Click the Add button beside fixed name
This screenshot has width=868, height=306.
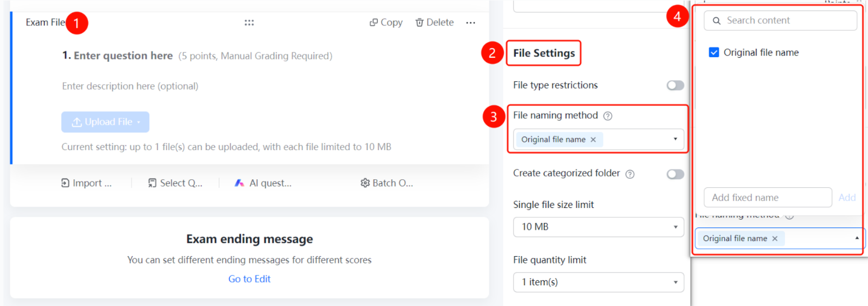tap(847, 197)
